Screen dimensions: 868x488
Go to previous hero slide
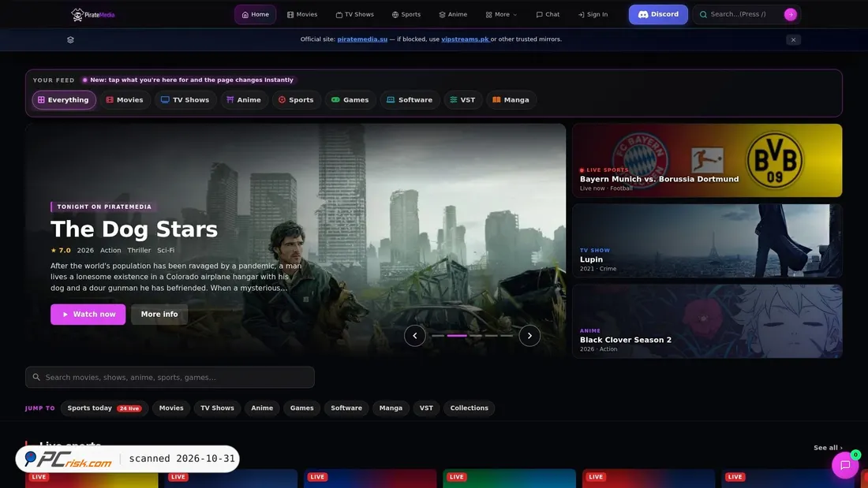pyautogui.click(x=414, y=336)
